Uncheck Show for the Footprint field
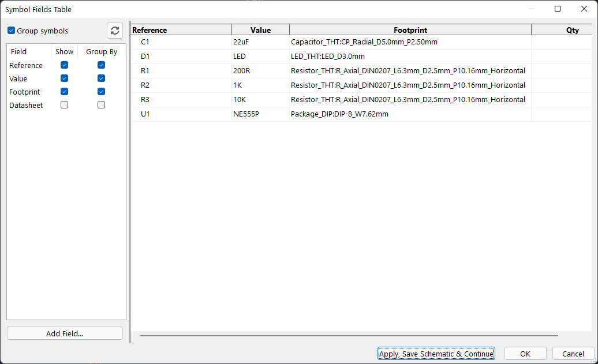This screenshot has height=364, width=598. tap(65, 92)
